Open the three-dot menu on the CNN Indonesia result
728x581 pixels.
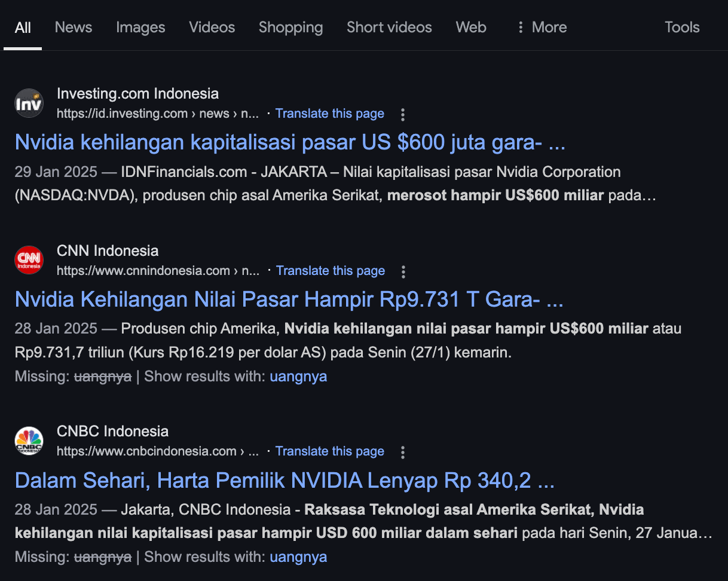click(403, 272)
